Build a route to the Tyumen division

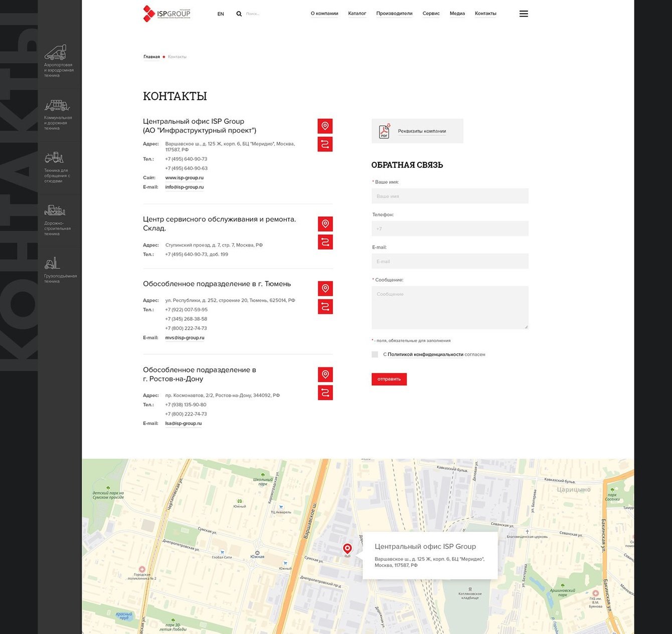(325, 307)
